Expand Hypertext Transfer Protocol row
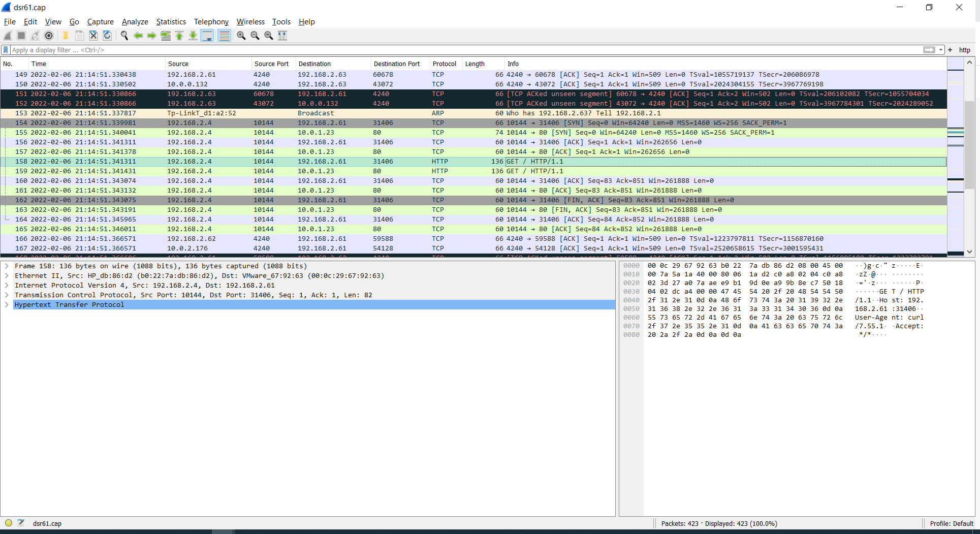980x534 pixels. 7,304
